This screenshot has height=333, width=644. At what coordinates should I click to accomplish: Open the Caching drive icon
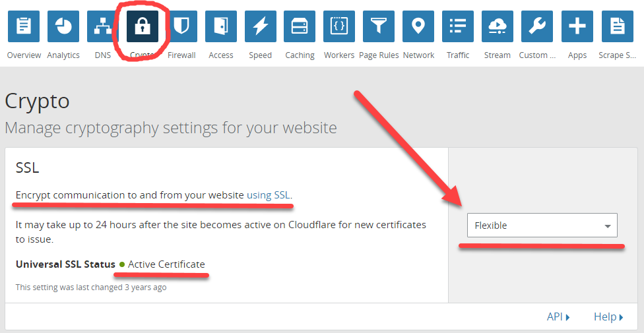(x=300, y=26)
